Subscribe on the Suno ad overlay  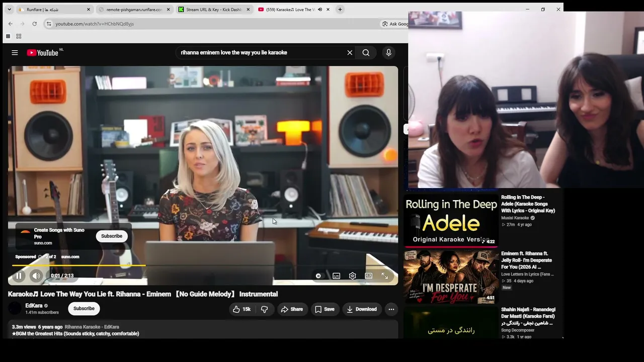(x=112, y=236)
